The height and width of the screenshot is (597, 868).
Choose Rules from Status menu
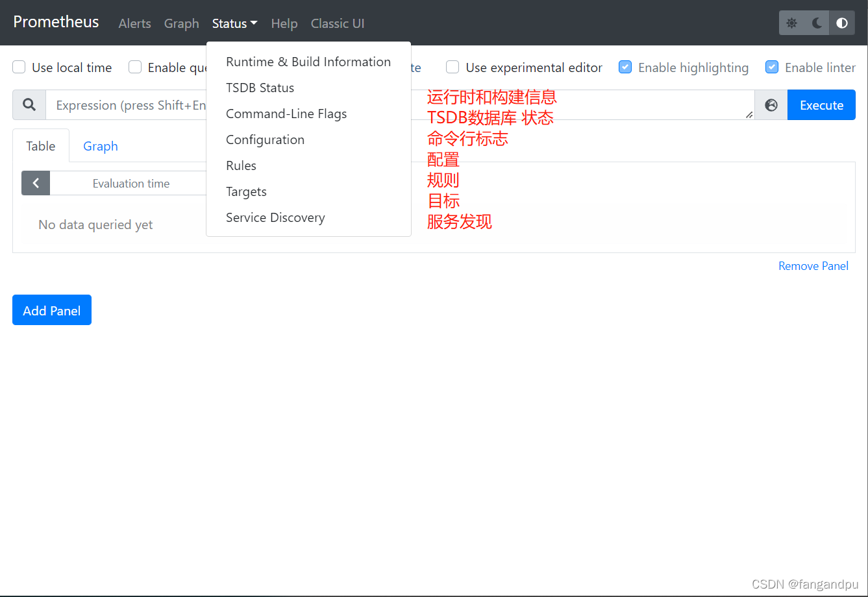coord(308,165)
